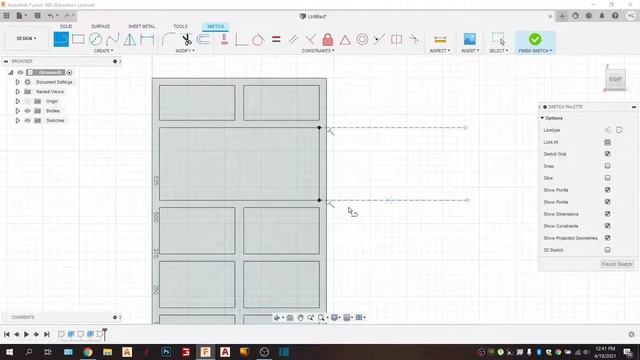
Task: Apply Midpoint triangle constraint
Action: click(x=345, y=40)
